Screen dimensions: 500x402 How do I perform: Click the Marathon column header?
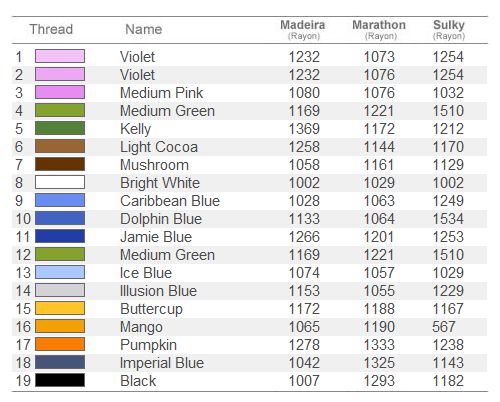pos(379,29)
